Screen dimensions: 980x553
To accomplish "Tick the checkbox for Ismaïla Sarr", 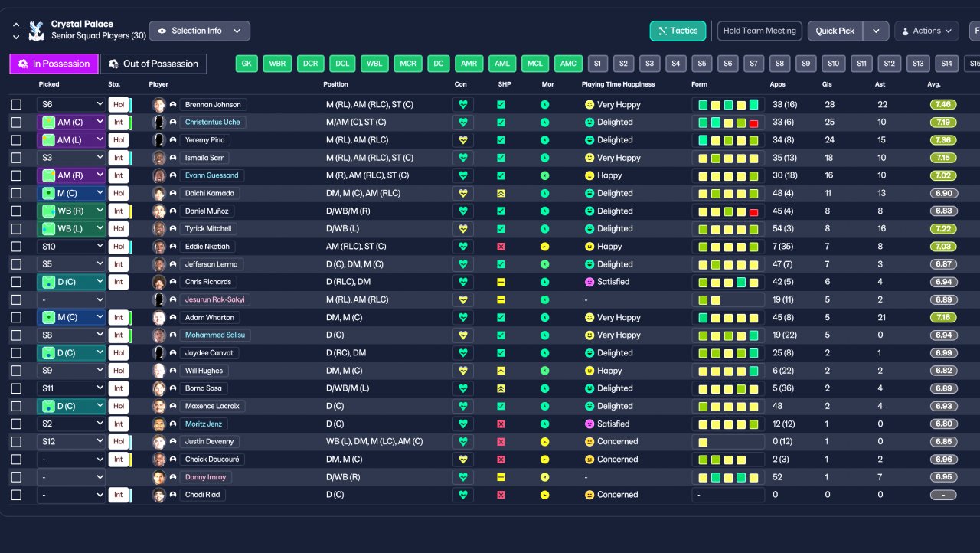I will pyautogui.click(x=16, y=158).
